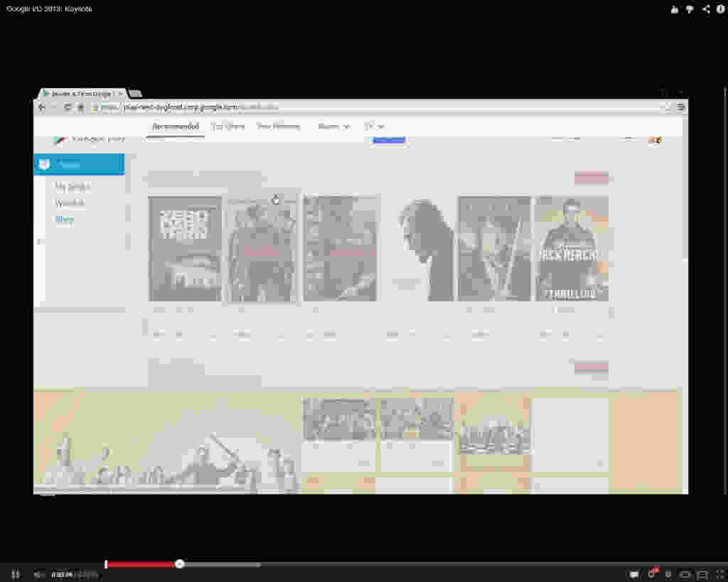This screenshot has width=728, height=582.
Task: Open the Zero Dark Thirty movie poster
Action: click(186, 249)
